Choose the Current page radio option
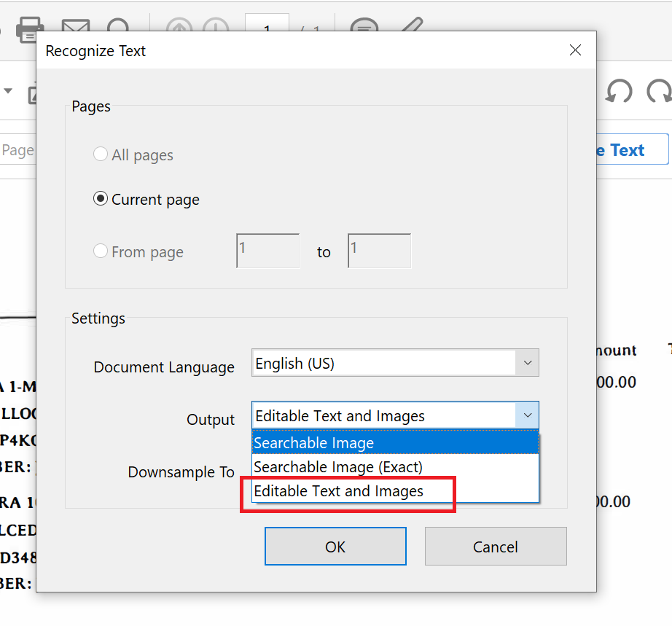Viewport: 672px width, 626px height. coord(101,200)
